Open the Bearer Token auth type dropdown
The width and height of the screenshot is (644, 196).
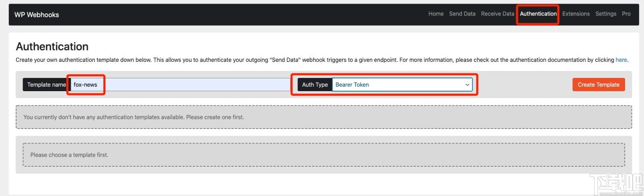coord(398,85)
